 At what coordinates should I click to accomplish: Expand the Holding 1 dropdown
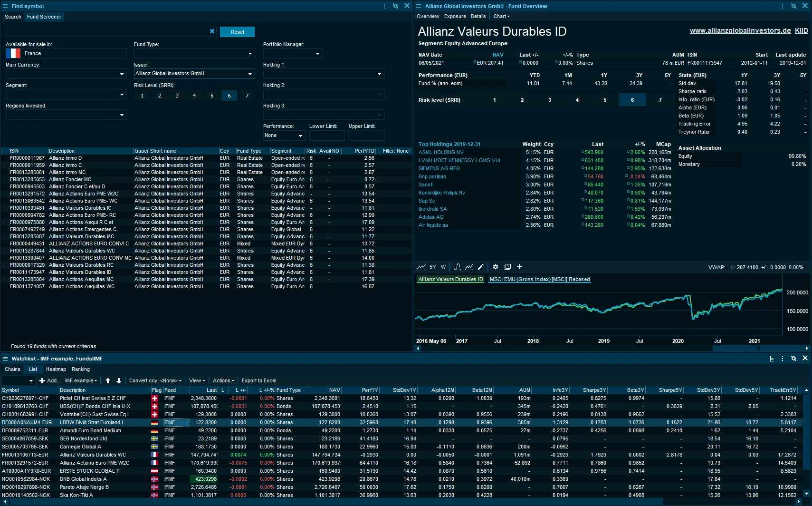pyautogui.click(x=324, y=74)
